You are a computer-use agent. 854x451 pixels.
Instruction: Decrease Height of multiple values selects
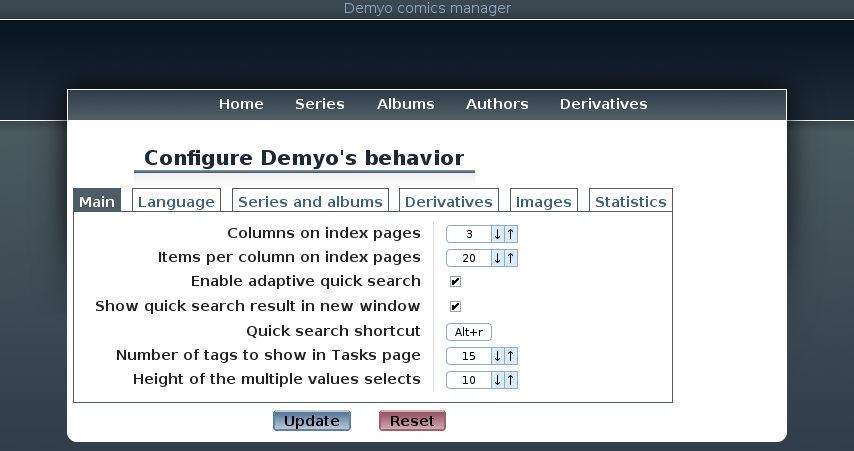(x=497, y=380)
